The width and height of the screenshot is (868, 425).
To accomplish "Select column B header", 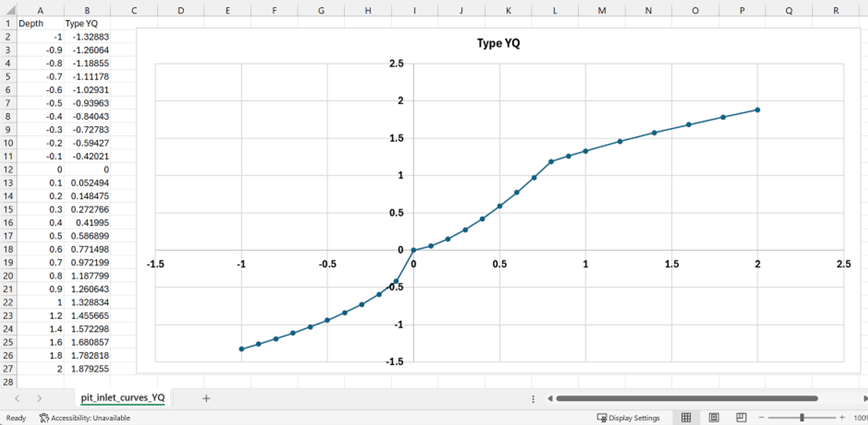I will point(87,10).
